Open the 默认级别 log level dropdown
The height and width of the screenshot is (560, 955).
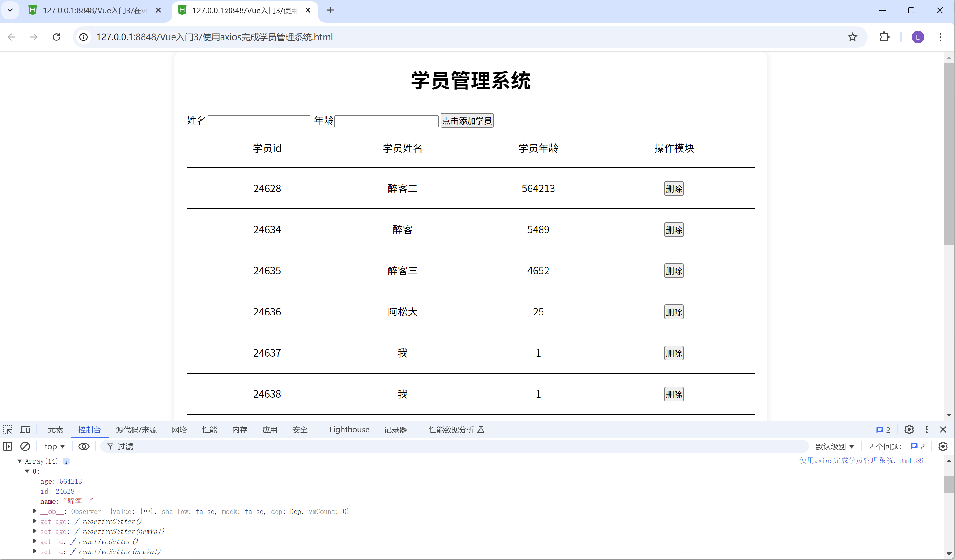(834, 446)
